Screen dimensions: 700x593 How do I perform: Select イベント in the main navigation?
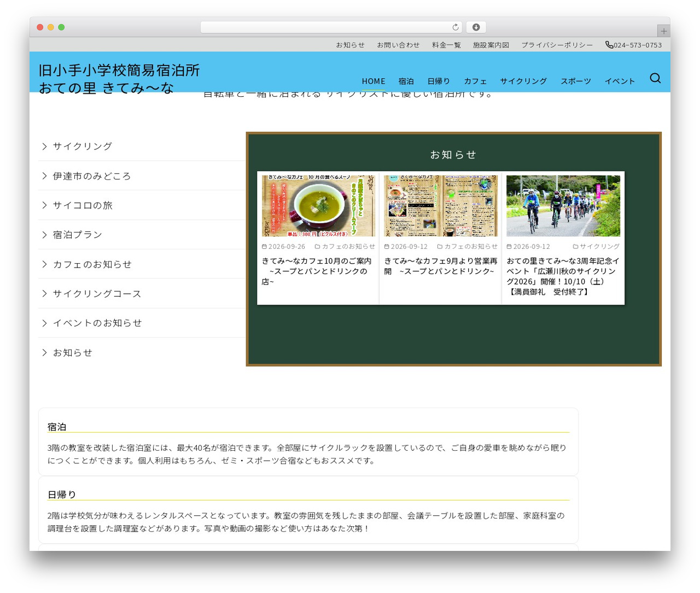[620, 81]
